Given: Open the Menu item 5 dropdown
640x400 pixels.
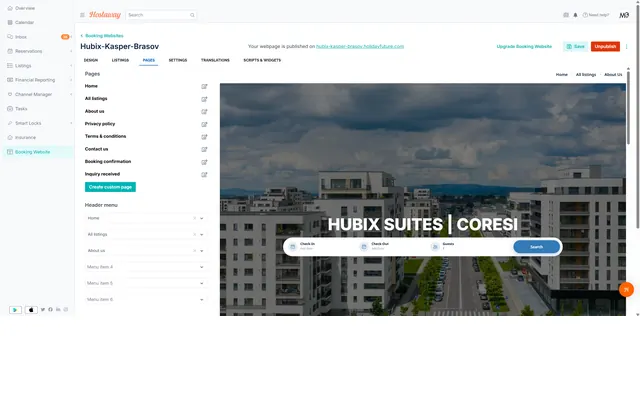Looking at the screenshot, I should 202,283.
